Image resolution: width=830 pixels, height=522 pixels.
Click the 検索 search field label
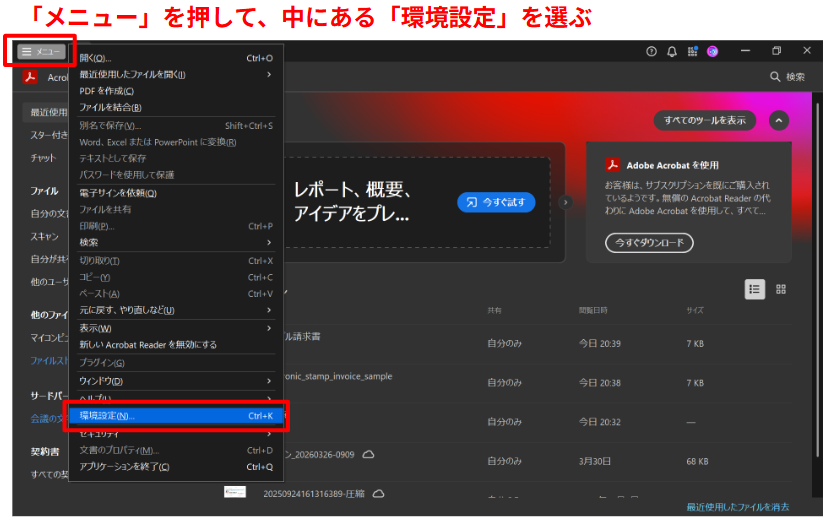tap(795, 77)
